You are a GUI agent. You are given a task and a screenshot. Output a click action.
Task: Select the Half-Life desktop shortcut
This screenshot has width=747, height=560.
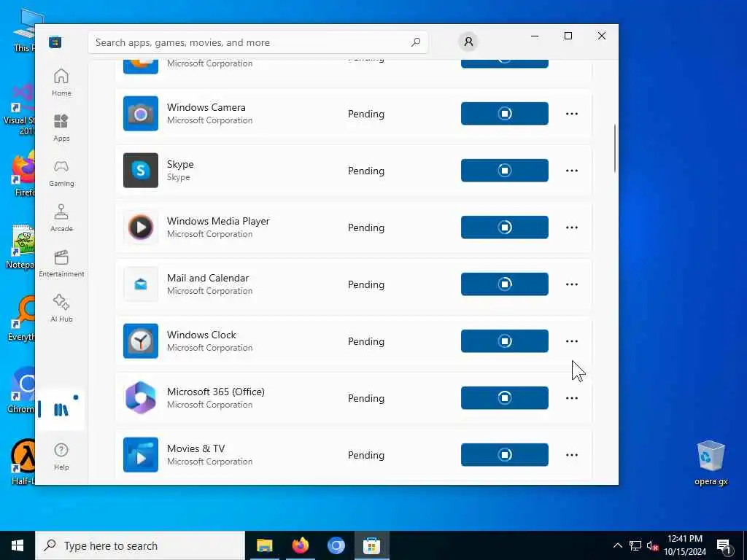22,462
